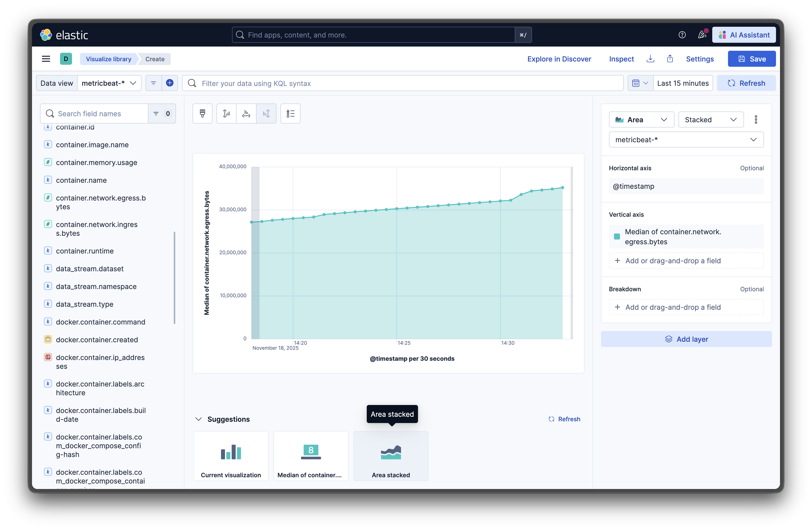Screen dimensions: 812x530
Task: Select the Area stacked suggestion
Action: (x=391, y=456)
